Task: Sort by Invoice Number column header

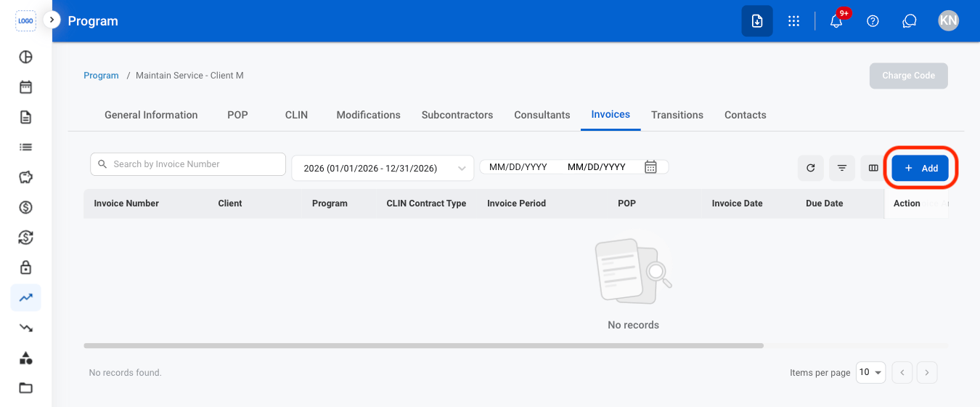Action: point(126,203)
